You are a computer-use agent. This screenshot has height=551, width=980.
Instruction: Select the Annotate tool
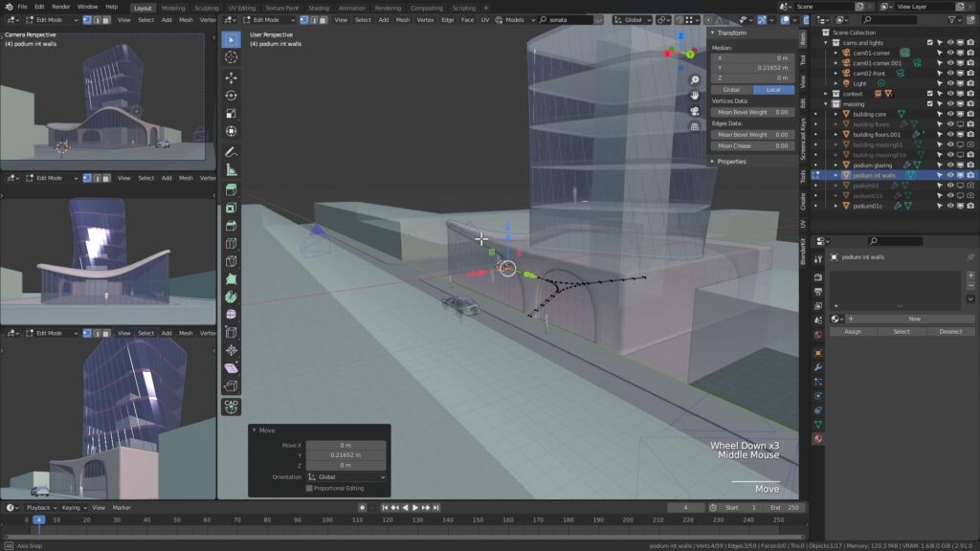232,152
